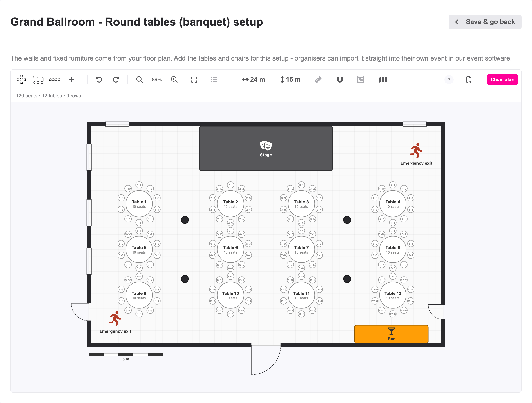The width and height of the screenshot is (532, 403).
Task: Add a row of chairs
Action: pos(55,80)
